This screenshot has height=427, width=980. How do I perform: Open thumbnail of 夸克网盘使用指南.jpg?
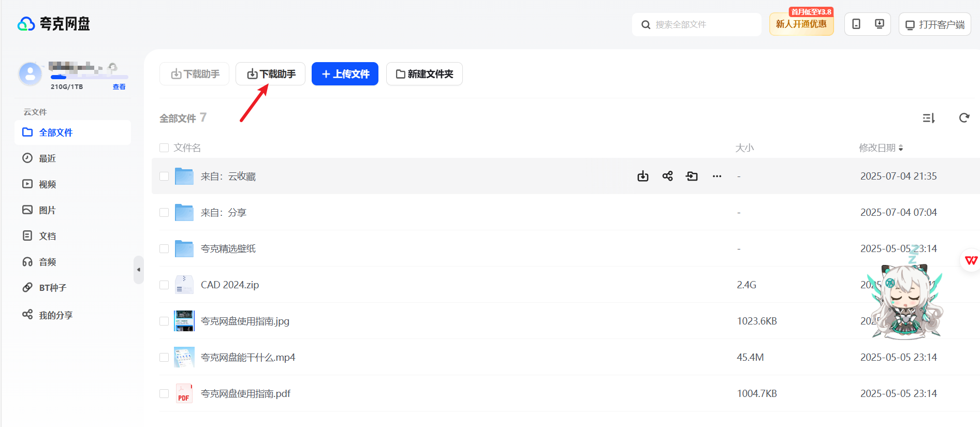(184, 321)
